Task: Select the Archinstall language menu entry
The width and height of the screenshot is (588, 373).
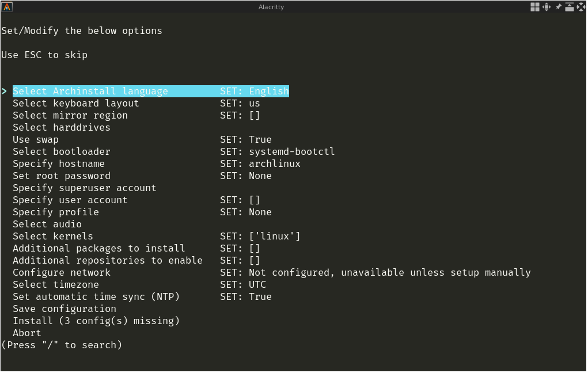Action: coord(151,91)
